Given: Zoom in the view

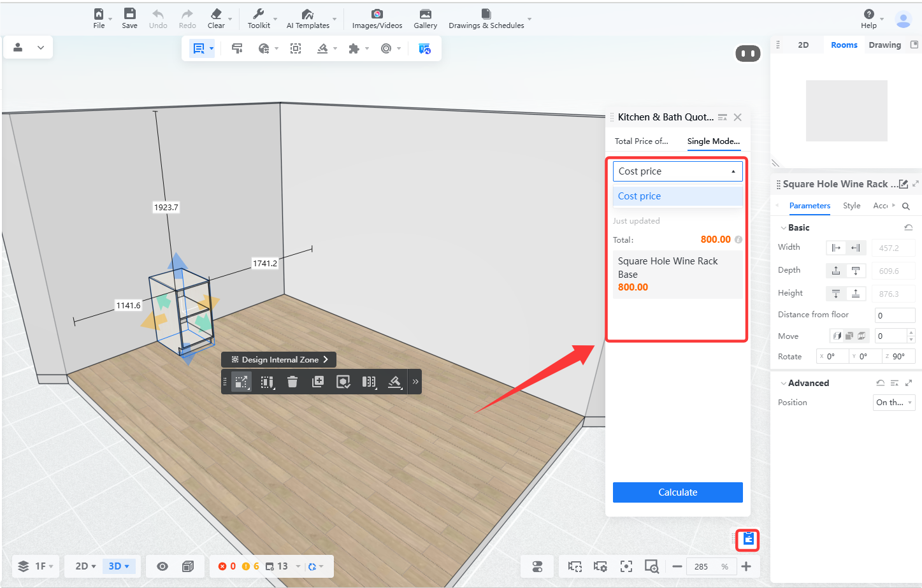Looking at the screenshot, I should (746, 566).
